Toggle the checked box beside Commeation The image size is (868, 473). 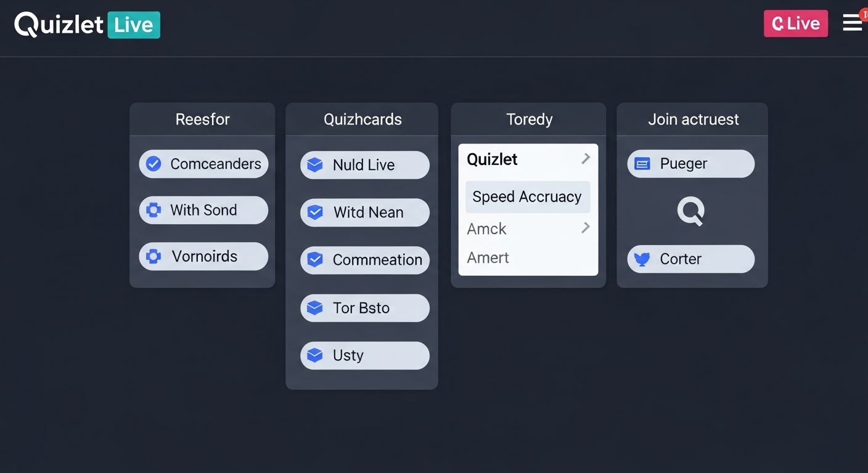(314, 260)
